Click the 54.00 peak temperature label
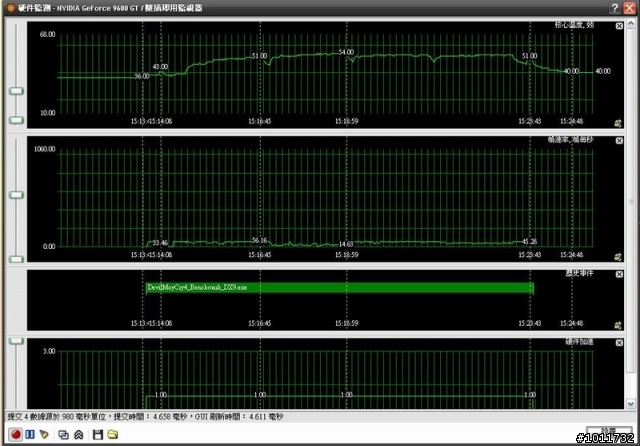 point(346,52)
